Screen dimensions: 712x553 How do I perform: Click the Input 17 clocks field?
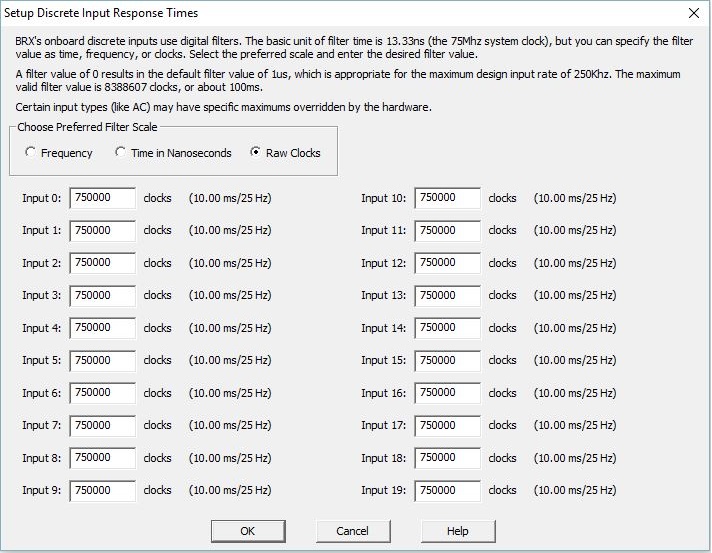point(447,426)
